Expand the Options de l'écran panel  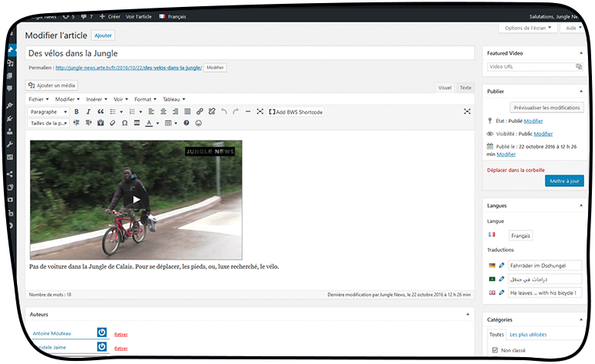coord(528,28)
